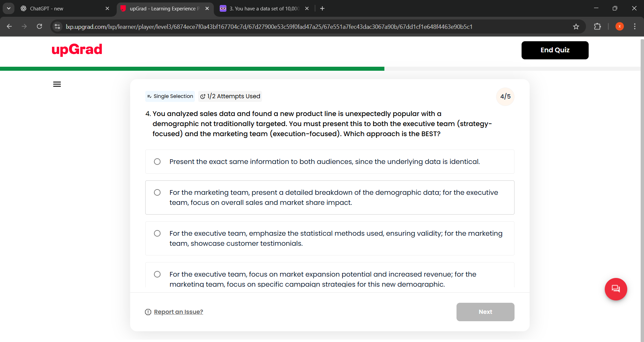This screenshot has height=342, width=644.
Task: Click the red chat support icon
Action: click(615, 289)
